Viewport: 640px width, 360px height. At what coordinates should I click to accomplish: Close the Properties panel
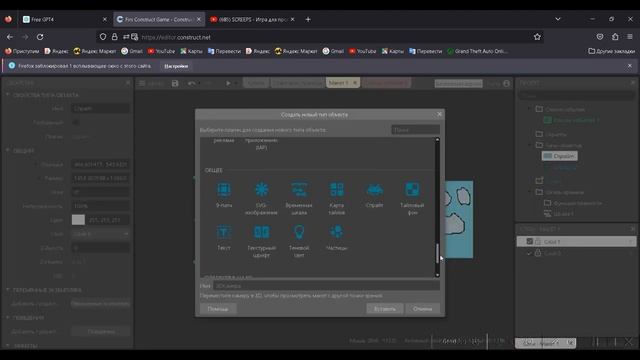[x=128, y=83]
